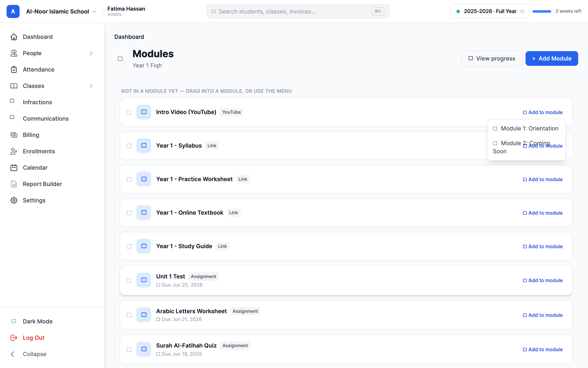Open Enrollments page from sidebar
Image resolution: width=588 pixels, height=368 pixels.
point(39,151)
